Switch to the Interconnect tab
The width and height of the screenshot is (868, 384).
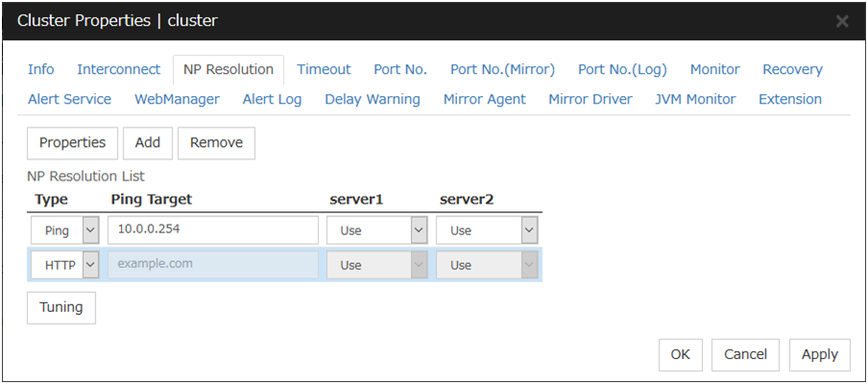[x=118, y=69]
